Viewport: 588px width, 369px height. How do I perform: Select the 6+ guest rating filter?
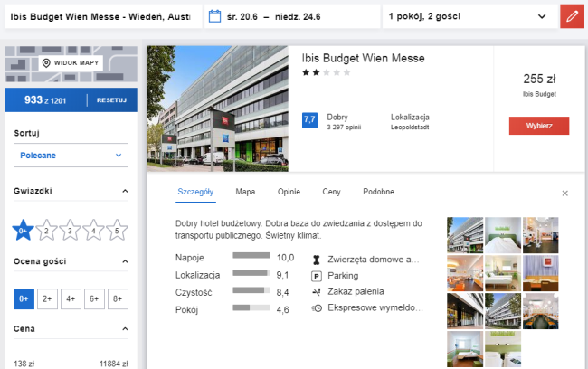point(93,298)
